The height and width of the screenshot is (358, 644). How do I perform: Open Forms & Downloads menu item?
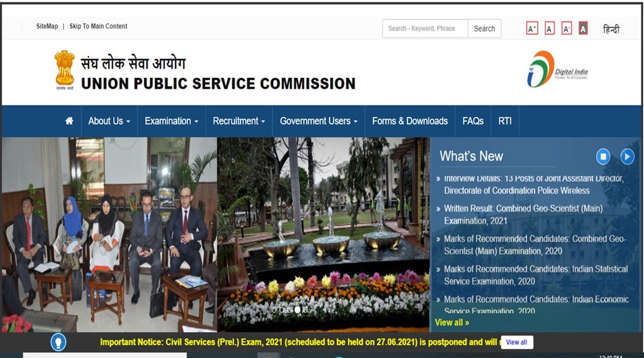click(410, 121)
